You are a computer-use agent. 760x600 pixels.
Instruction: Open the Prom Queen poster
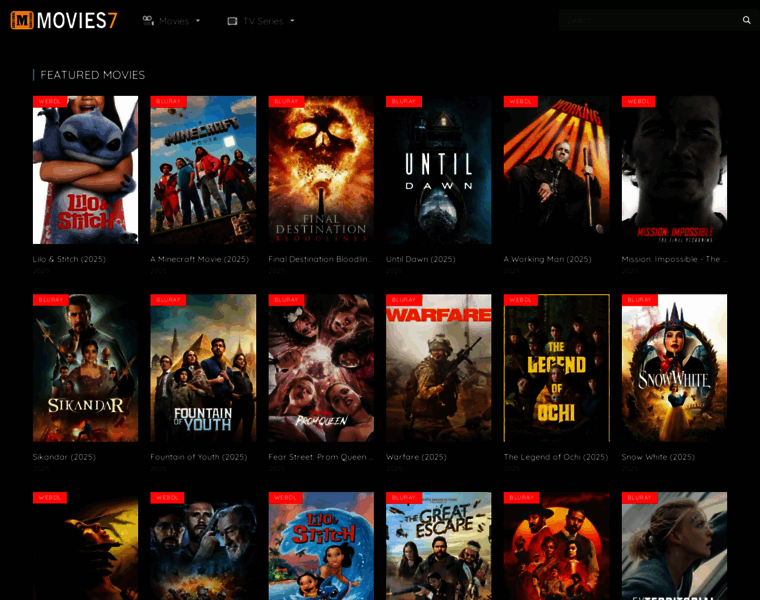point(321,368)
